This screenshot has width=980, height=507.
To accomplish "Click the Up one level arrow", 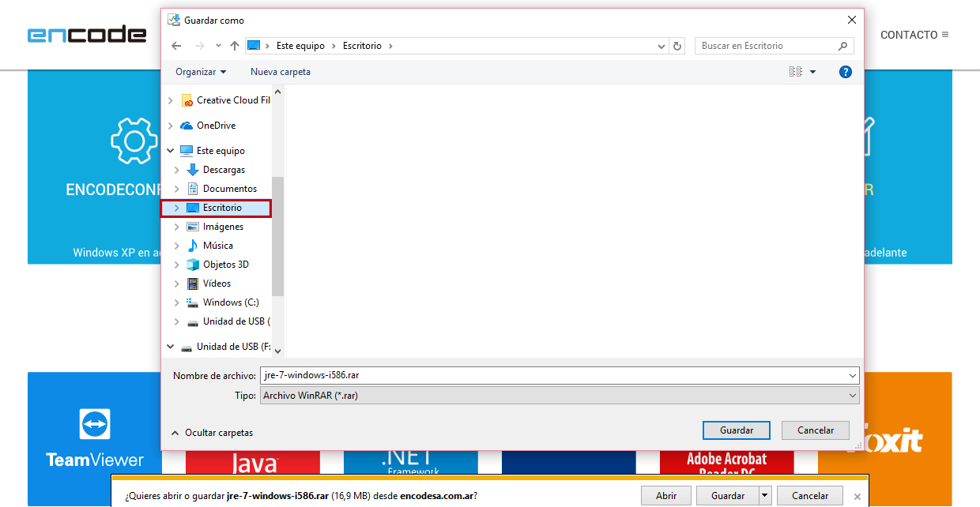I will 235,46.
